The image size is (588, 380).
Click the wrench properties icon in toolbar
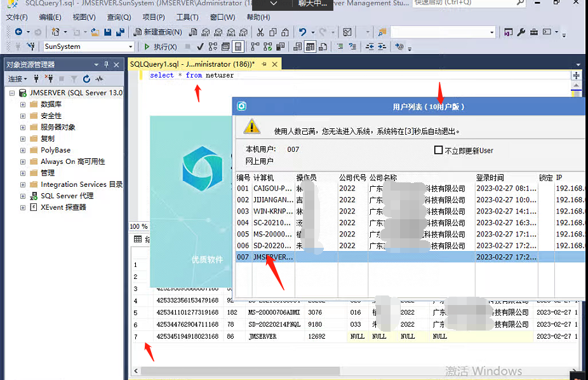[x=521, y=32]
